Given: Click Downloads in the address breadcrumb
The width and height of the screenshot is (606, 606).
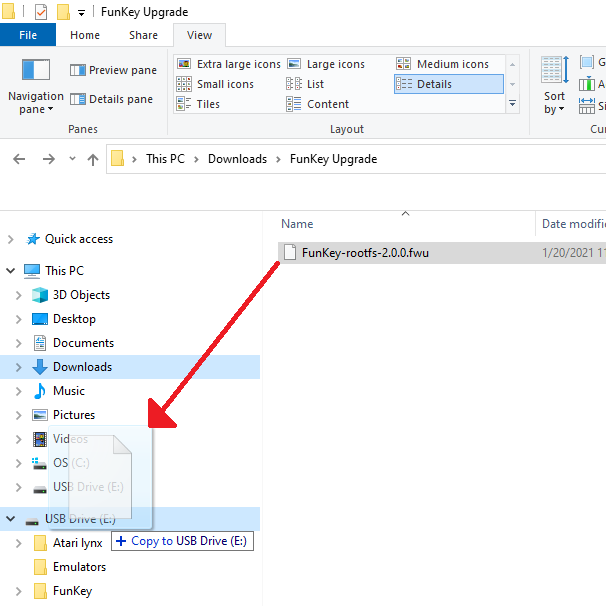Looking at the screenshot, I should coord(237,159).
